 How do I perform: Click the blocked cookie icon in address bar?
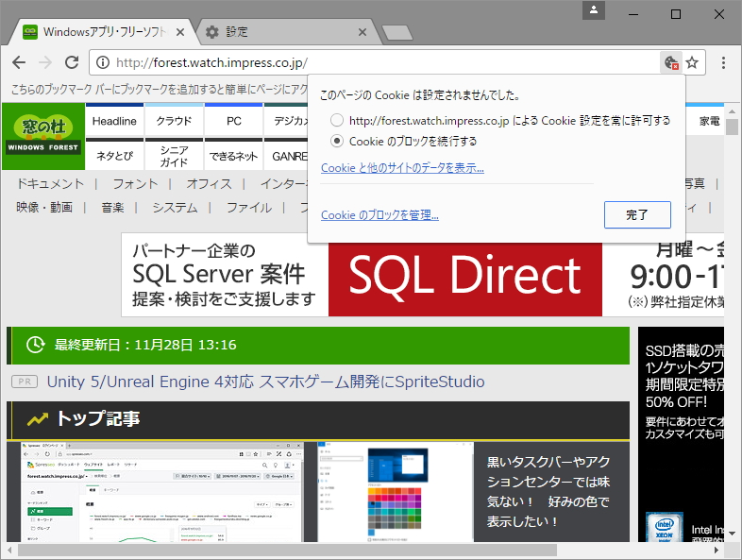671,62
